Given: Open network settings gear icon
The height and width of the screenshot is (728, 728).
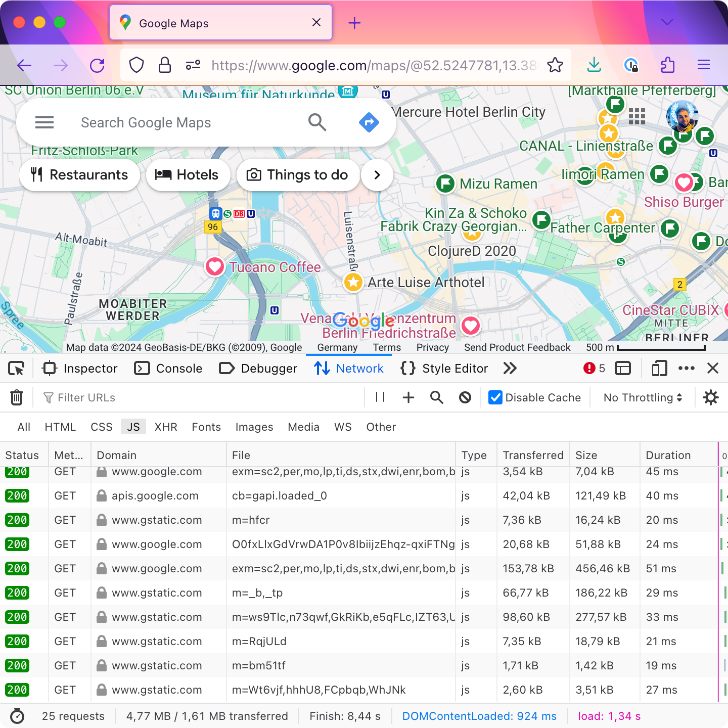Looking at the screenshot, I should click(x=711, y=398).
